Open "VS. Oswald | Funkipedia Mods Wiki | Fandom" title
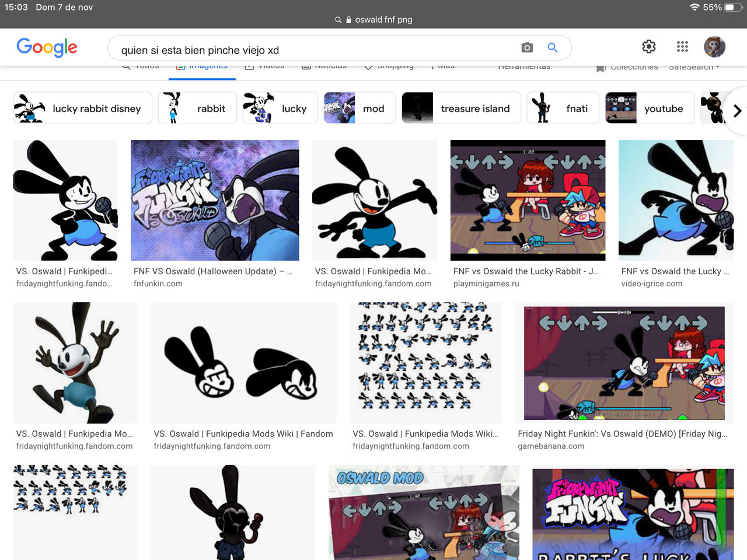 coord(243,434)
